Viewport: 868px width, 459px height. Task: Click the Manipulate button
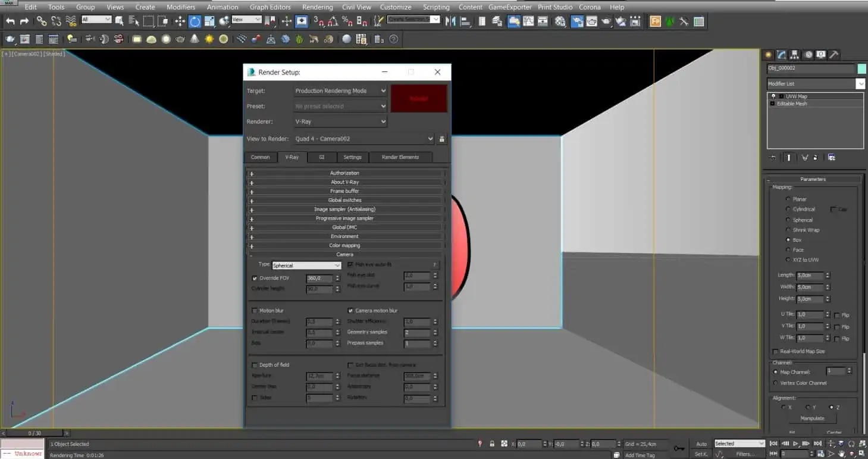[813, 418]
